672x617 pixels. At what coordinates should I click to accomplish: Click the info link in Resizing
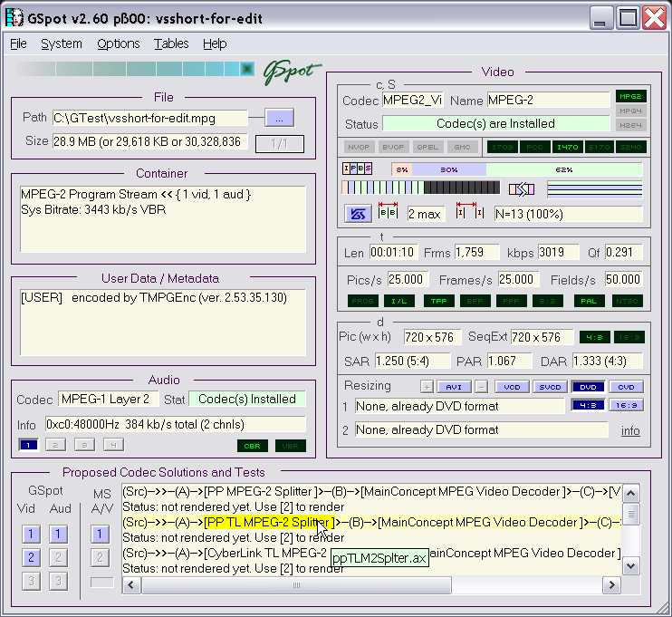click(x=630, y=430)
